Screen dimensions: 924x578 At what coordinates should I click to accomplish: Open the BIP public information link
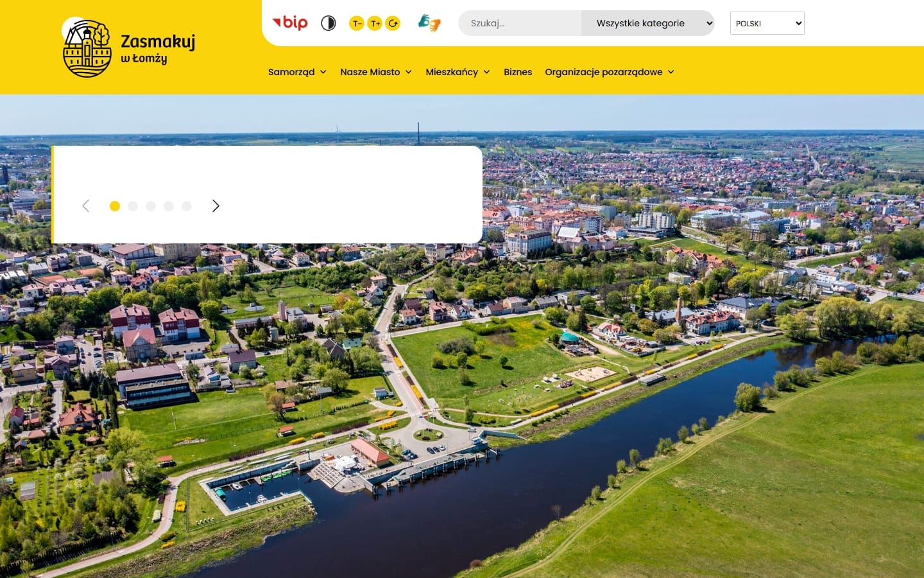(290, 23)
